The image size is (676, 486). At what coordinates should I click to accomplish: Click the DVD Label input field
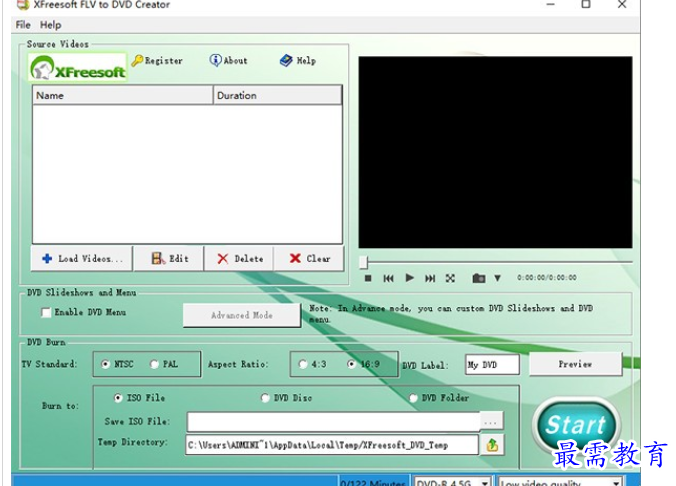click(492, 365)
